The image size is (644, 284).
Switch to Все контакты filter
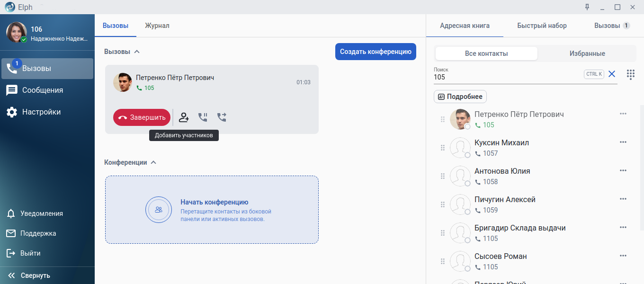[x=486, y=53]
